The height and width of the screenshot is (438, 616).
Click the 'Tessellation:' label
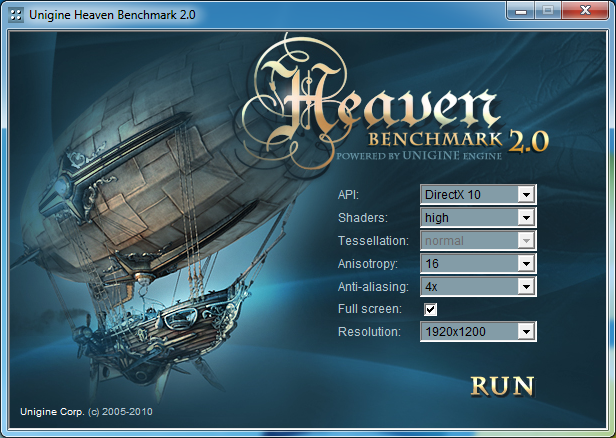373,240
